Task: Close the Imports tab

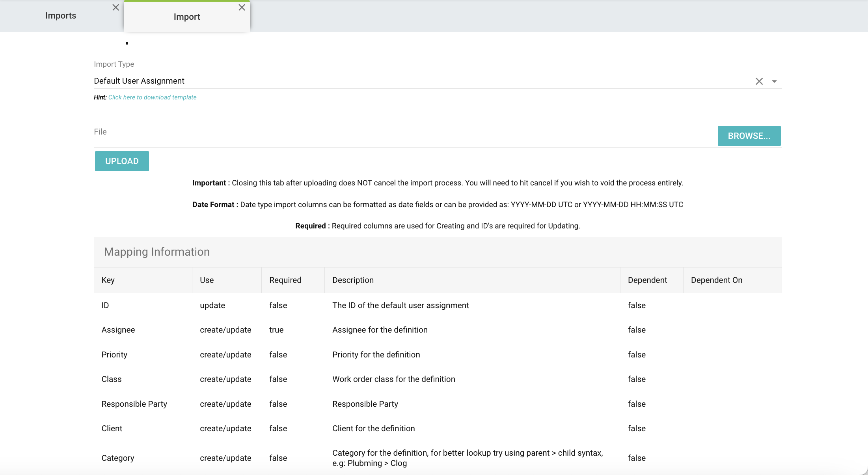Action: (115, 7)
